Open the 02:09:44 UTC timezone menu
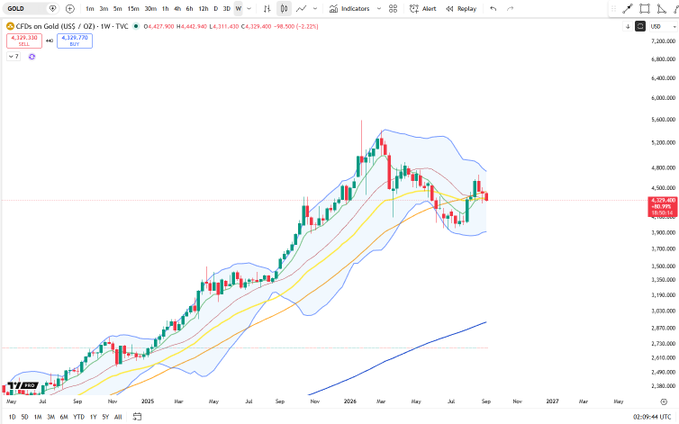Image resolution: width=679 pixels, height=424 pixels. [x=652, y=417]
